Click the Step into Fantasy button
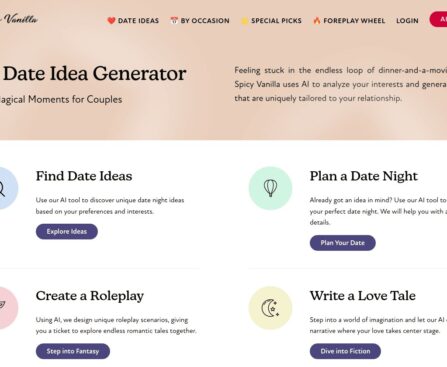 73,351
